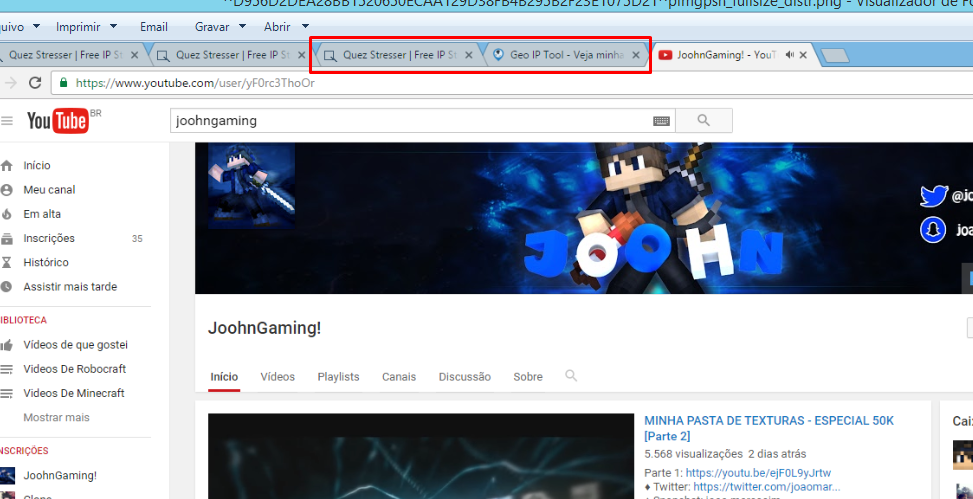Select the channel Canais tab

tap(399, 377)
